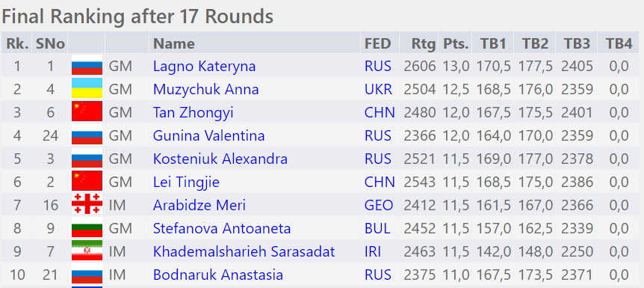Click the Russian flag next to Lagno Kateryna

(x=87, y=66)
